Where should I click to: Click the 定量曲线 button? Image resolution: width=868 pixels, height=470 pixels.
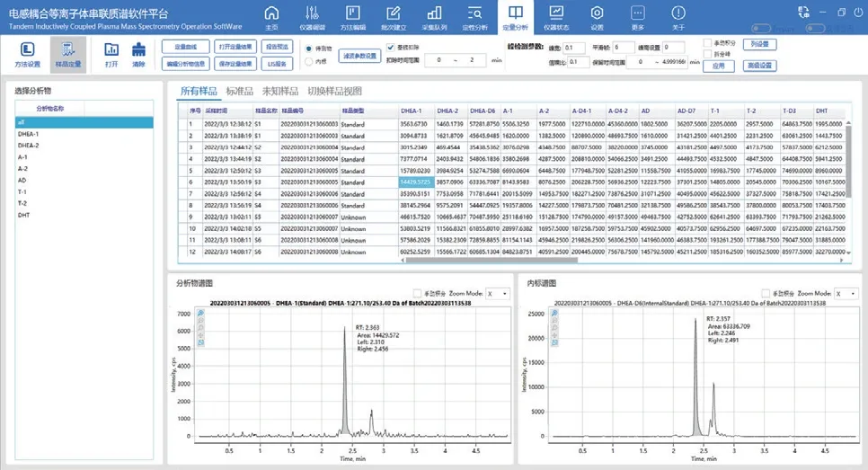[x=186, y=47]
